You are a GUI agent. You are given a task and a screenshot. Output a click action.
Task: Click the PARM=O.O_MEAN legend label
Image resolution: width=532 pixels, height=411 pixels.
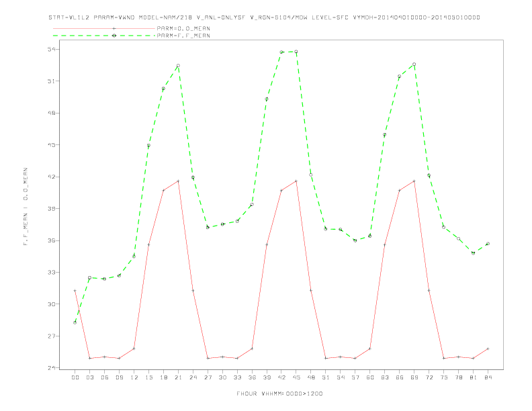coord(183,28)
